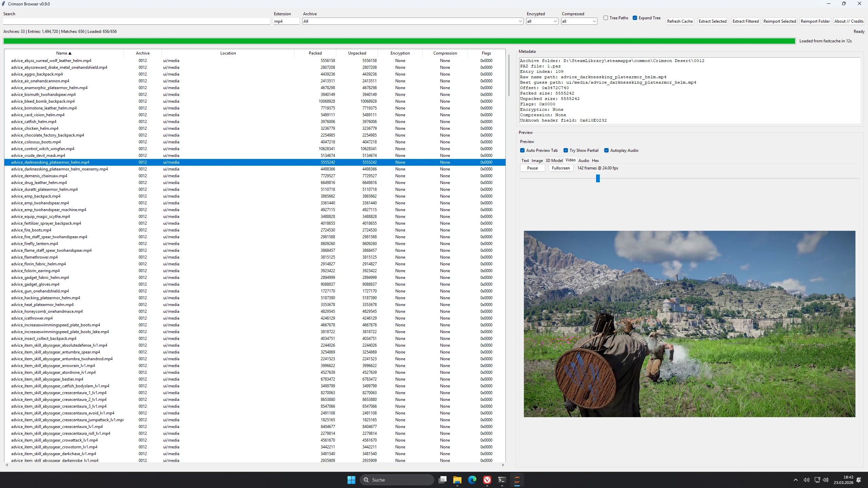Select advice_aggro_backpack.mp4 in the list
The image size is (868, 488).
pos(255,74)
